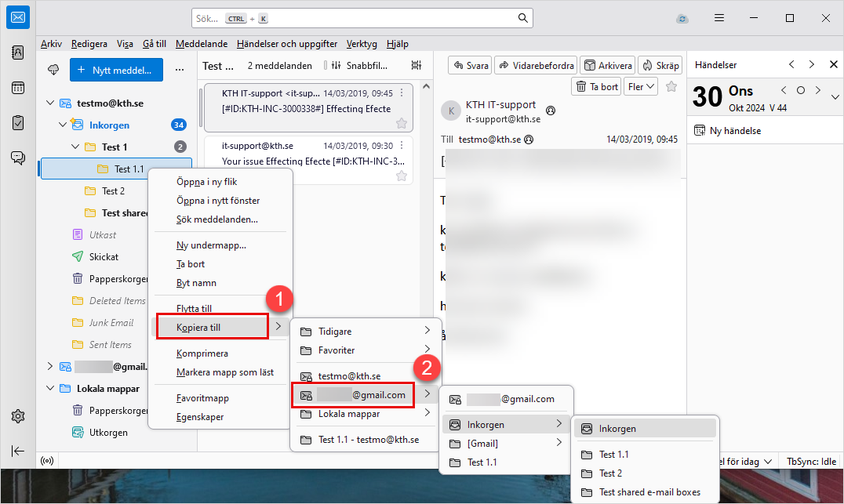
Task: Click the Nytt meddelande button
Action: (x=116, y=70)
